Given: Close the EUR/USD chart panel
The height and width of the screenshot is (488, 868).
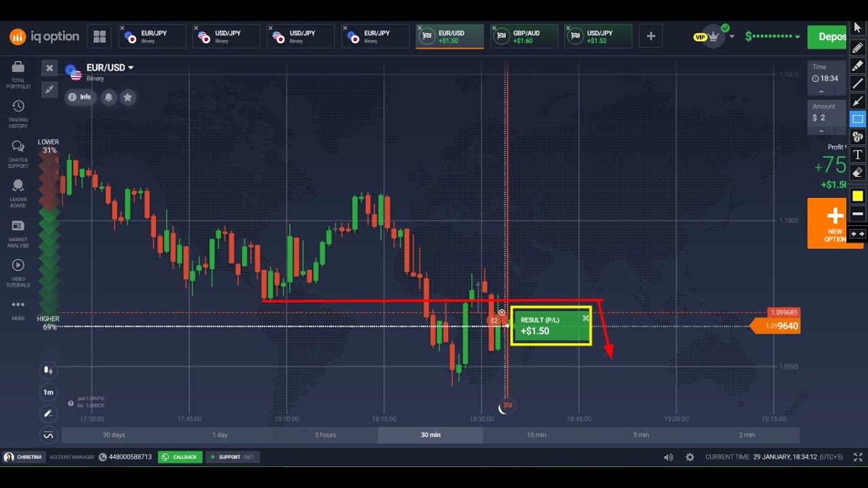Looking at the screenshot, I should tap(50, 68).
